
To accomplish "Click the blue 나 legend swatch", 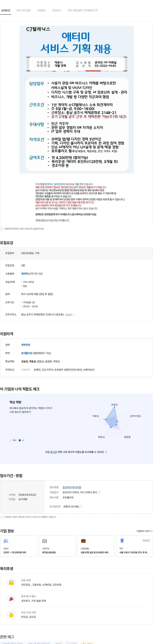I will [x=20, y=440].
